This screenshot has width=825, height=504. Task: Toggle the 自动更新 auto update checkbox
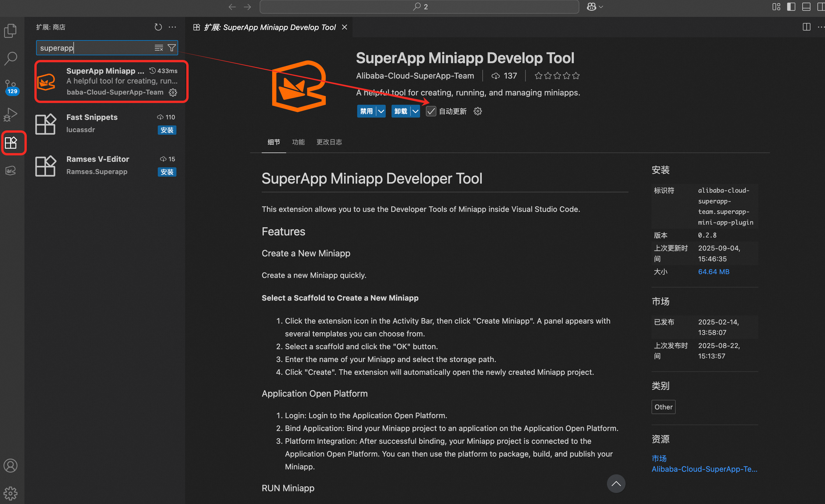click(x=431, y=111)
